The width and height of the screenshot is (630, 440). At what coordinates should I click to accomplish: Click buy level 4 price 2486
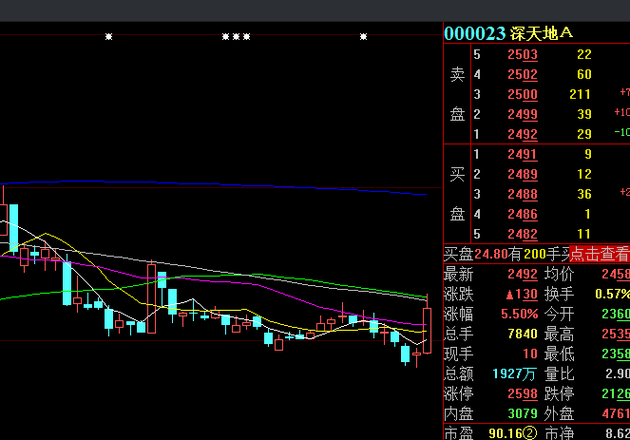click(522, 214)
